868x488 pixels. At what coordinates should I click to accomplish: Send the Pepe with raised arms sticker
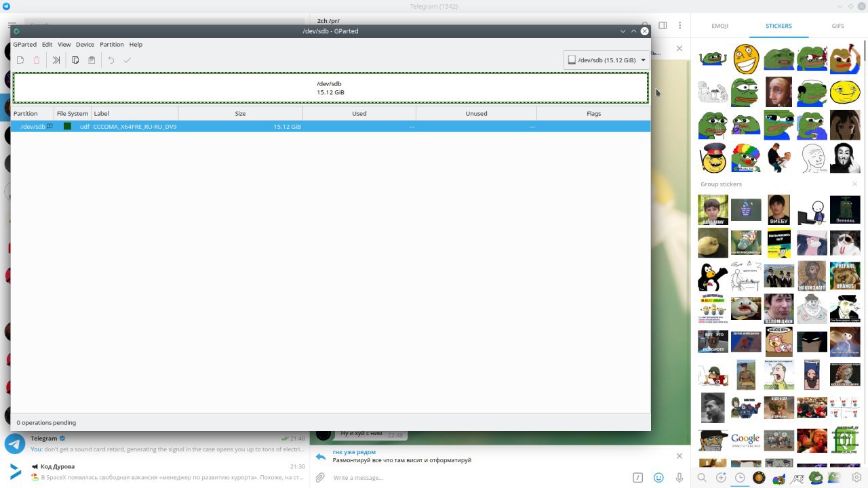click(713, 59)
